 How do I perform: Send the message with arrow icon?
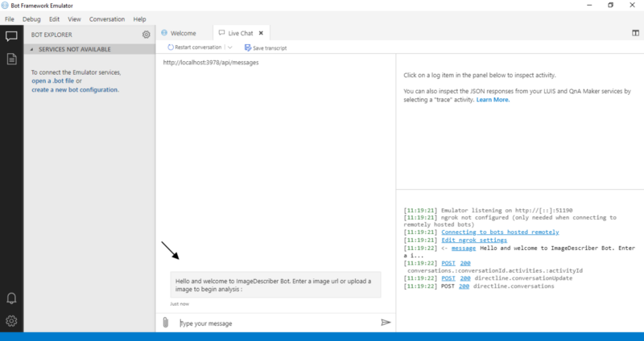coord(386,323)
